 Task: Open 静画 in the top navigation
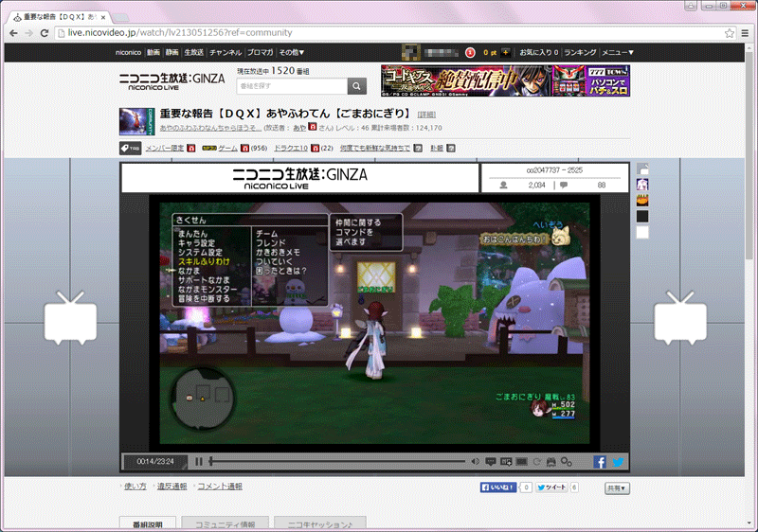tap(172, 52)
